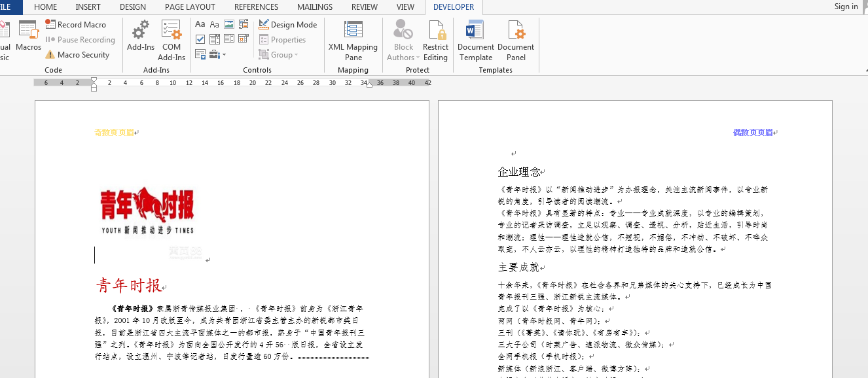Open the Add-Ins manager

point(141,36)
